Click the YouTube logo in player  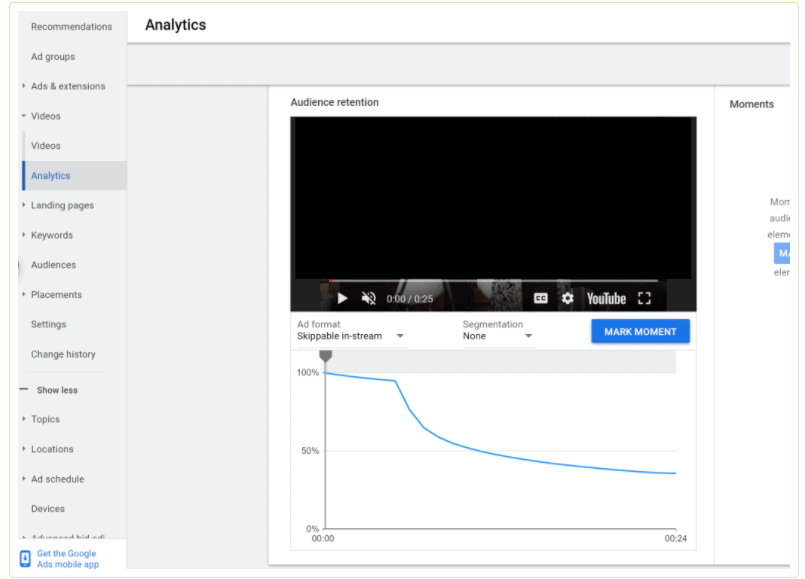coord(606,298)
